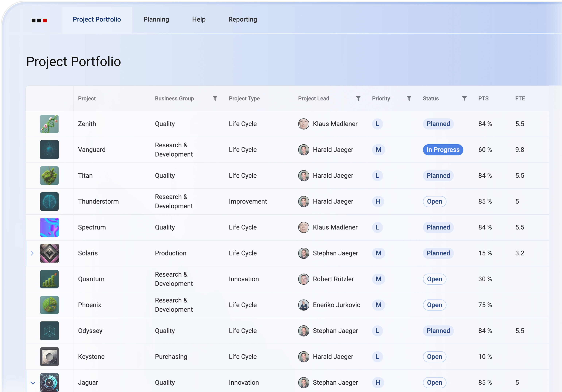Open the Planning tab

click(156, 19)
